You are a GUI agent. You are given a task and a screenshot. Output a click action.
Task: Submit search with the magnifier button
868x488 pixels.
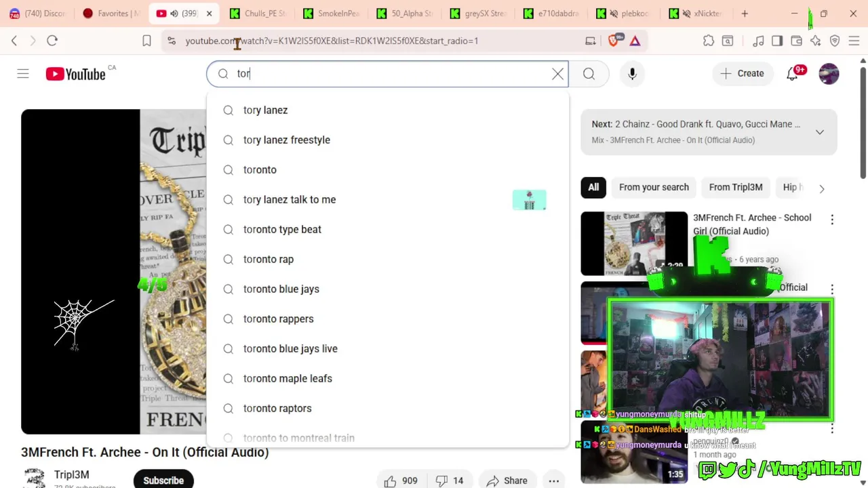coord(589,74)
